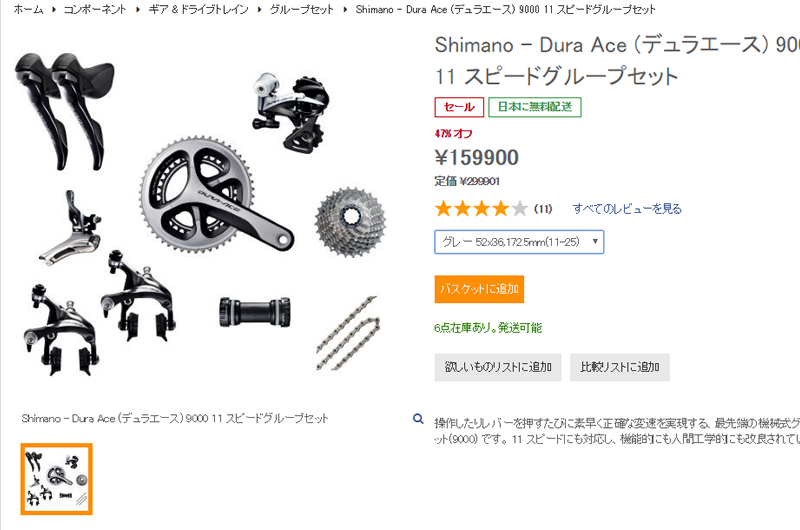
Task: Add product to wish list
Action: [497, 367]
